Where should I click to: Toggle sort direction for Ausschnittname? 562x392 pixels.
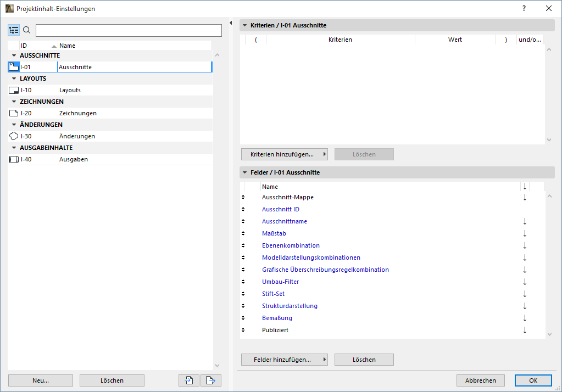(525, 221)
